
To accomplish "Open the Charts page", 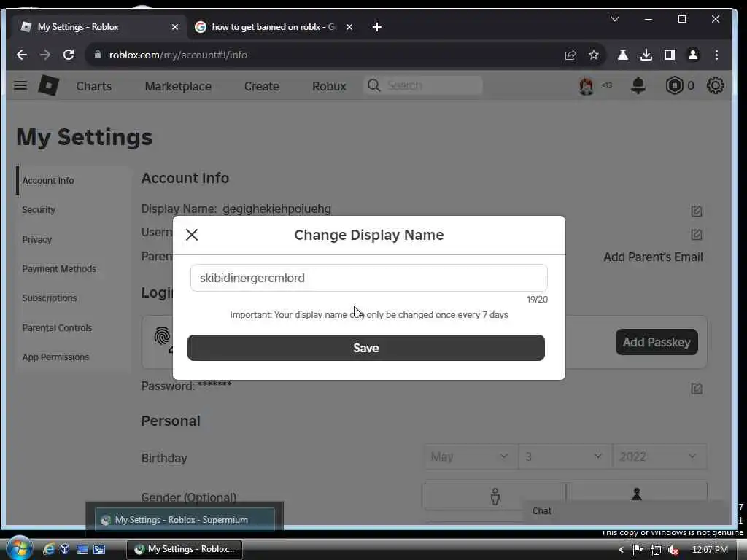I will pyautogui.click(x=94, y=86).
